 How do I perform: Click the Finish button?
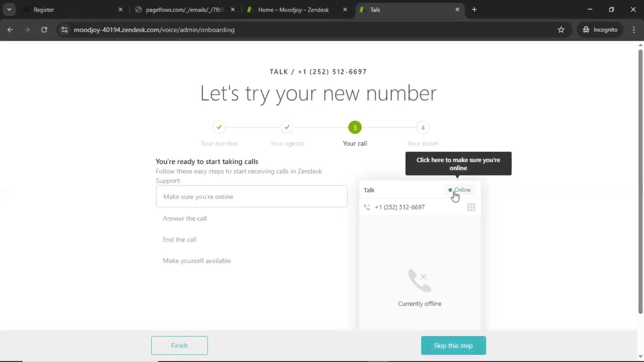(x=179, y=346)
